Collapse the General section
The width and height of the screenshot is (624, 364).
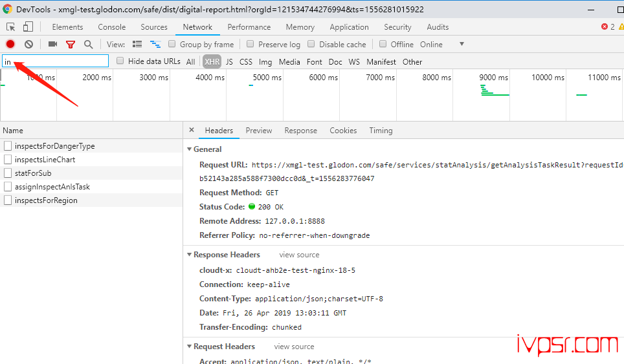point(190,149)
